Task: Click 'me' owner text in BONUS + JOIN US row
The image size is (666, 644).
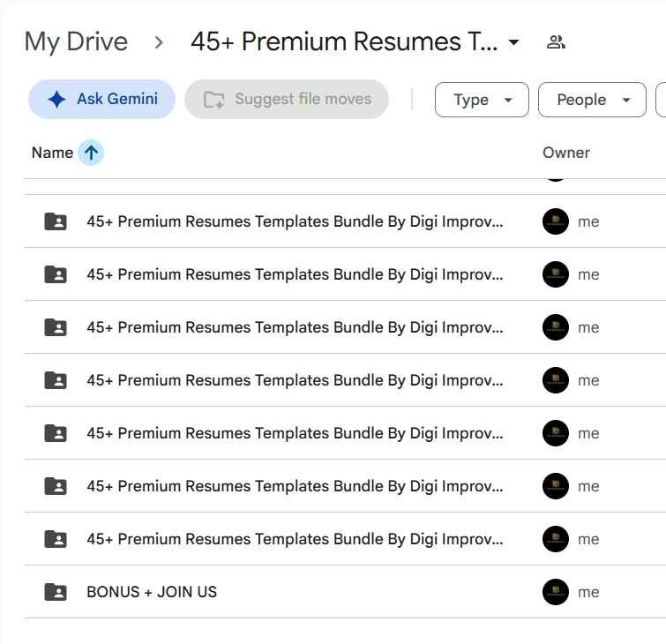Action: pyautogui.click(x=588, y=592)
